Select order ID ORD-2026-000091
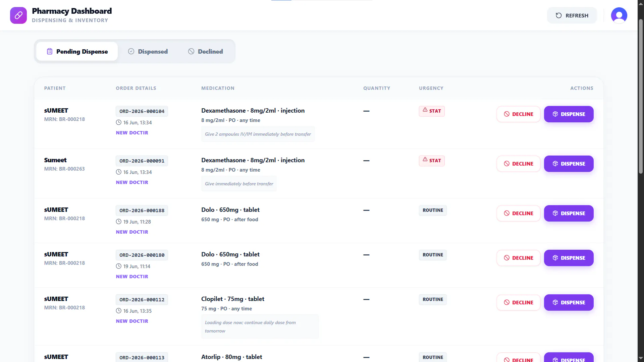This screenshot has width=644, height=362. click(x=142, y=161)
